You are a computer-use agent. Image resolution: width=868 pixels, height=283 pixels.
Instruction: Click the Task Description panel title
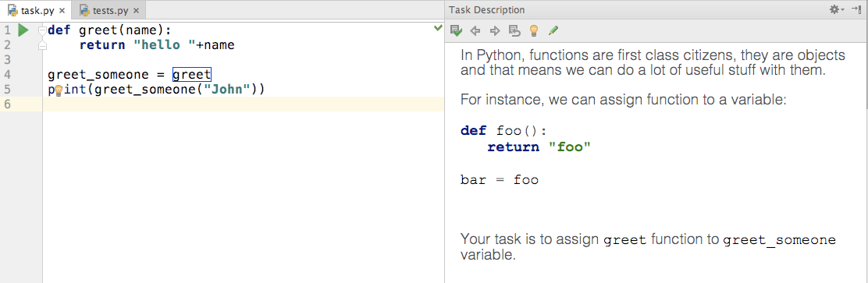(486, 10)
